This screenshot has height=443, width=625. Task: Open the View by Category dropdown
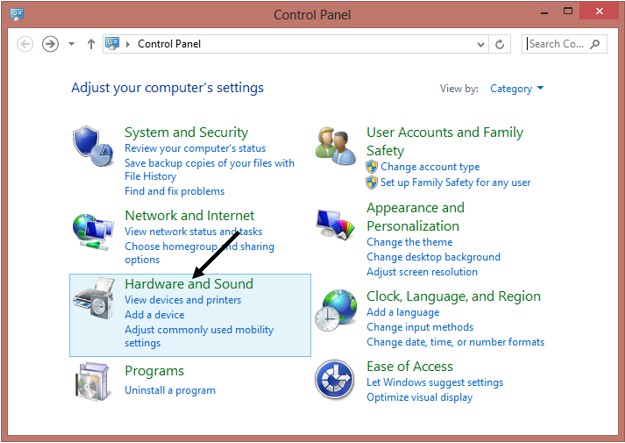click(x=516, y=89)
